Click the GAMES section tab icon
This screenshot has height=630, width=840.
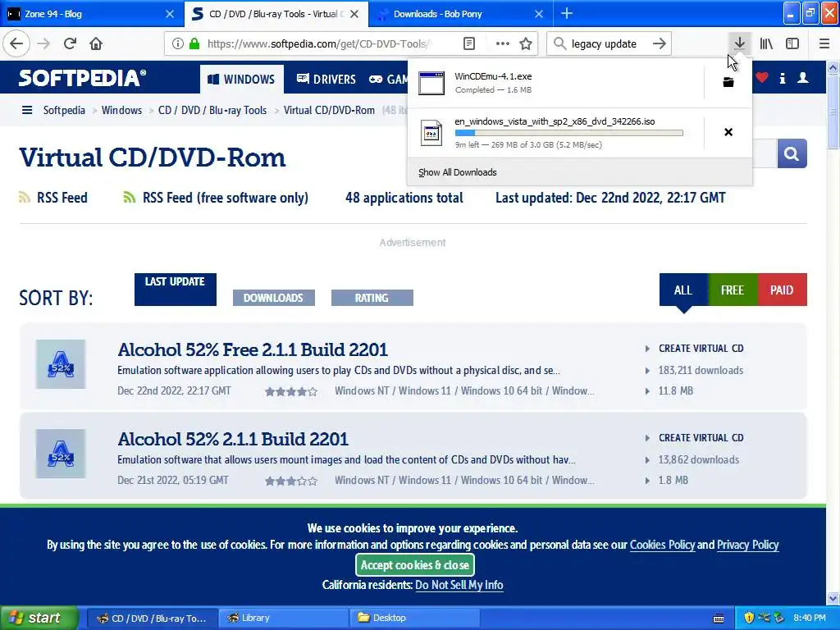(376, 80)
